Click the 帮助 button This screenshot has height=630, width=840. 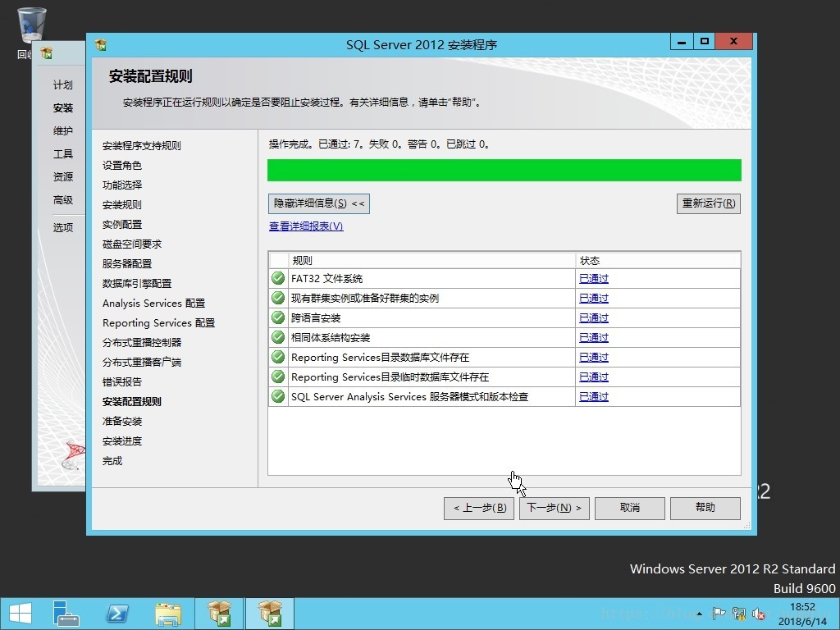[705, 508]
